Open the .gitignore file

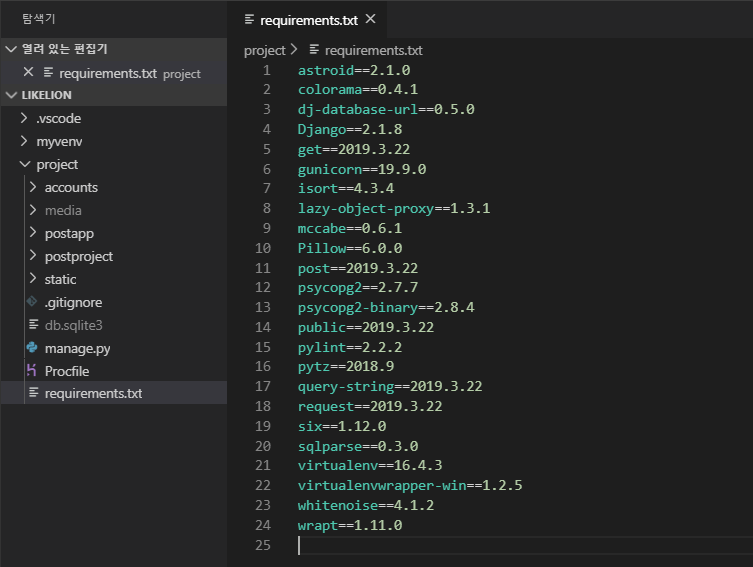coord(73,302)
